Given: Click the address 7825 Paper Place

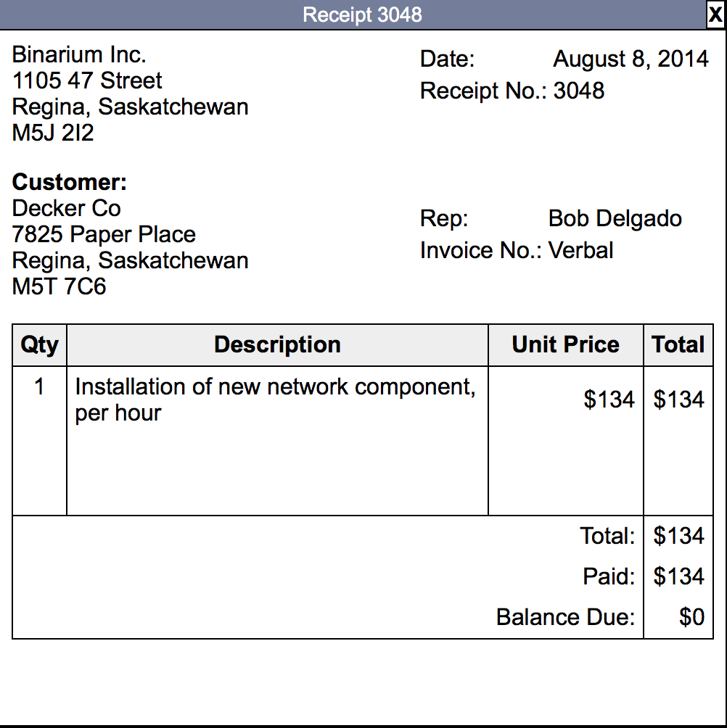Looking at the screenshot, I should [104, 234].
